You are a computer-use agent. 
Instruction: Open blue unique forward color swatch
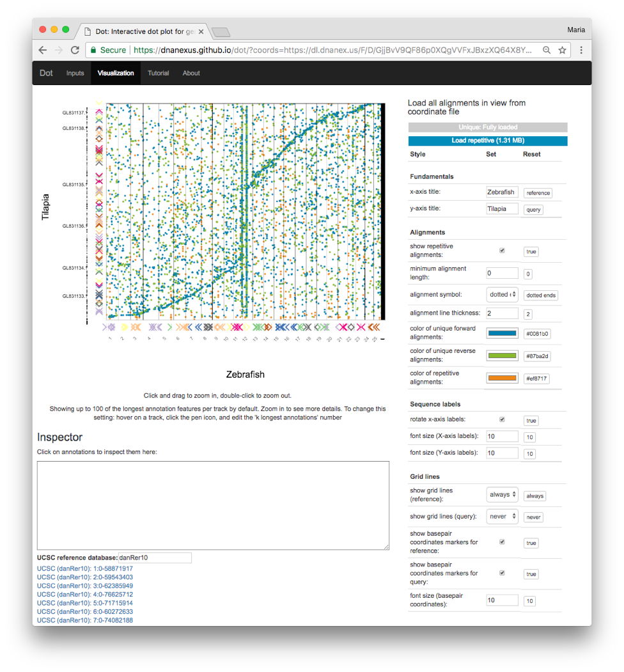[x=502, y=333]
